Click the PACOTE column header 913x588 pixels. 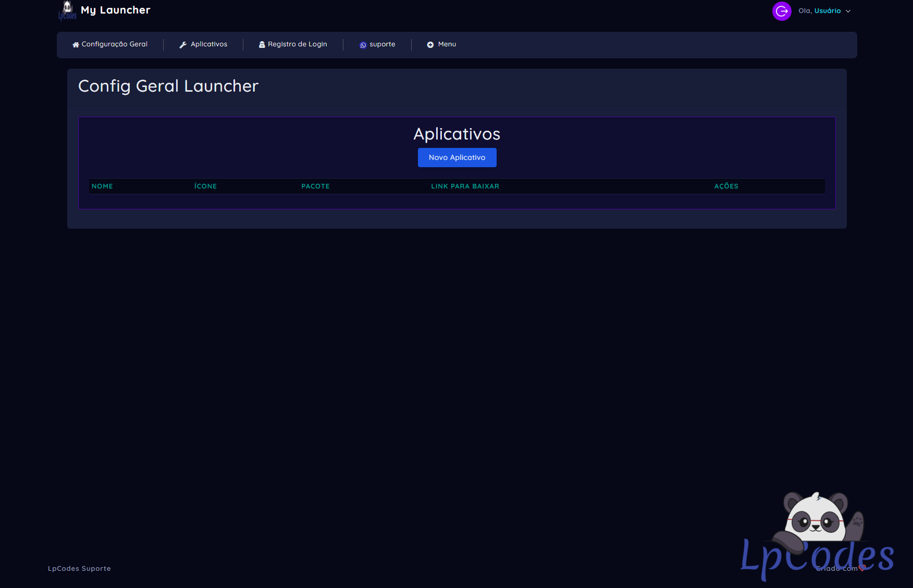(x=315, y=186)
